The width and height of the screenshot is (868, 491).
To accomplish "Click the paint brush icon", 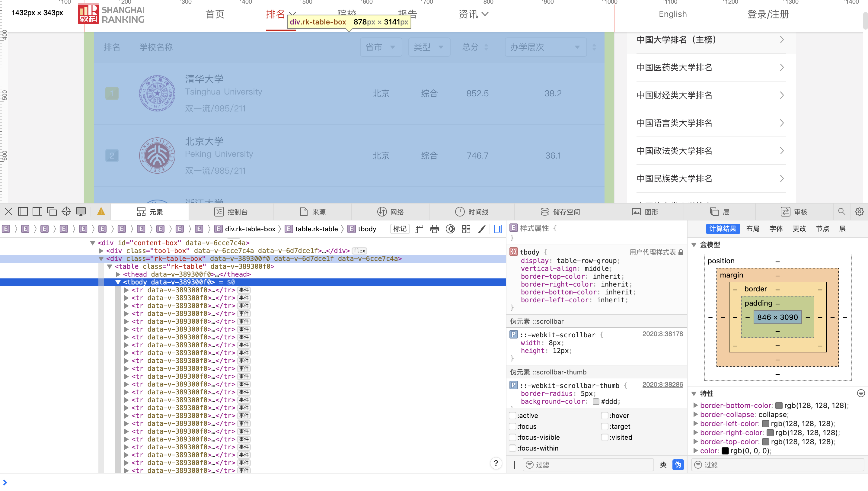I will [482, 229].
